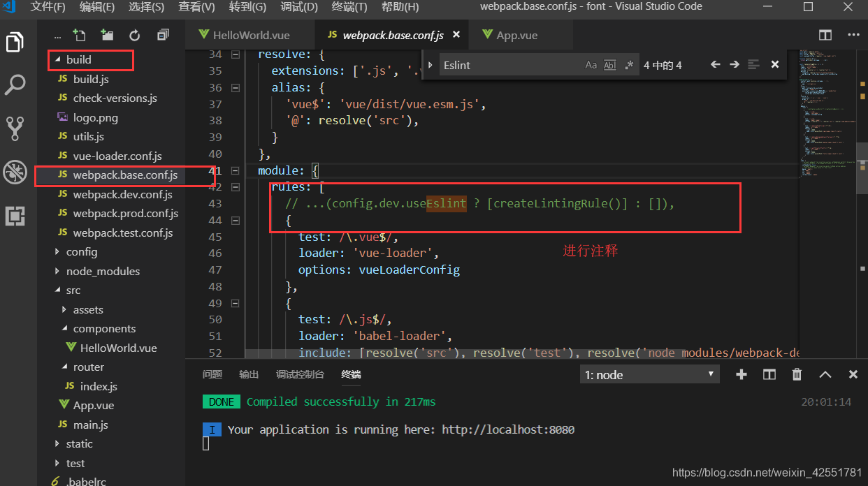
Task: Collapse the build folder
Action: pyautogui.click(x=58, y=60)
